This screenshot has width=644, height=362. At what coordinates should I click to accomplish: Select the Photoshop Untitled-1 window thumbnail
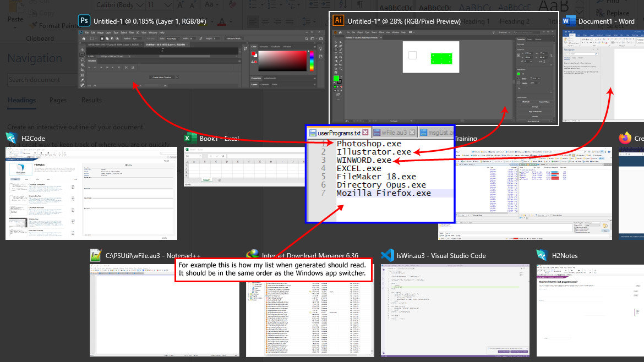[201, 59]
